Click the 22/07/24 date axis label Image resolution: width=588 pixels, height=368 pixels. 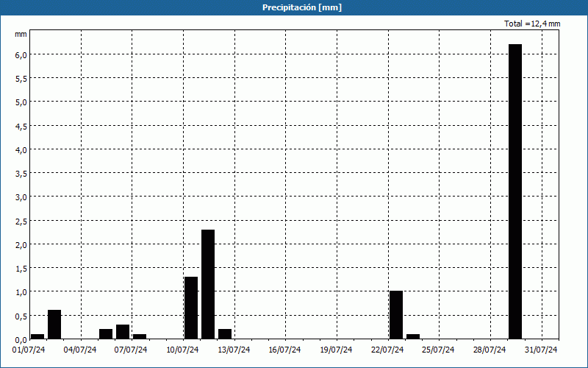387,350
